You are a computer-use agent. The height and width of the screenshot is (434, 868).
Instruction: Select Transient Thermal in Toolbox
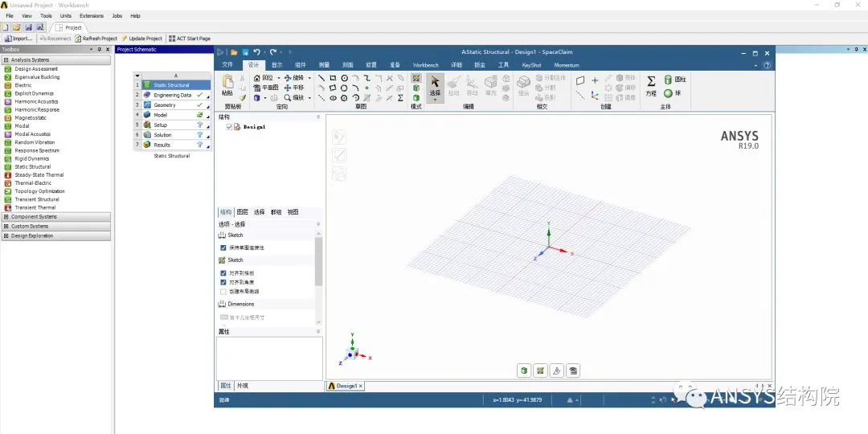click(35, 207)
